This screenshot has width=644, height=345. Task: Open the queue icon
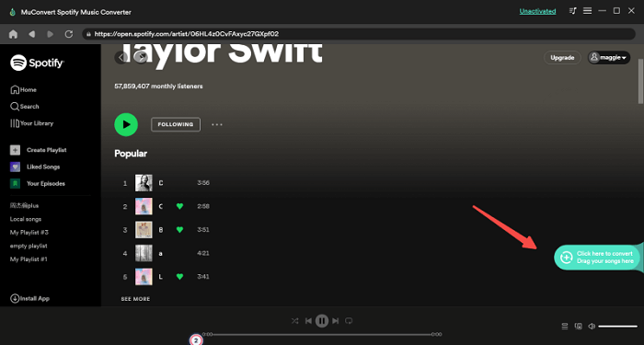click(565, 326)
